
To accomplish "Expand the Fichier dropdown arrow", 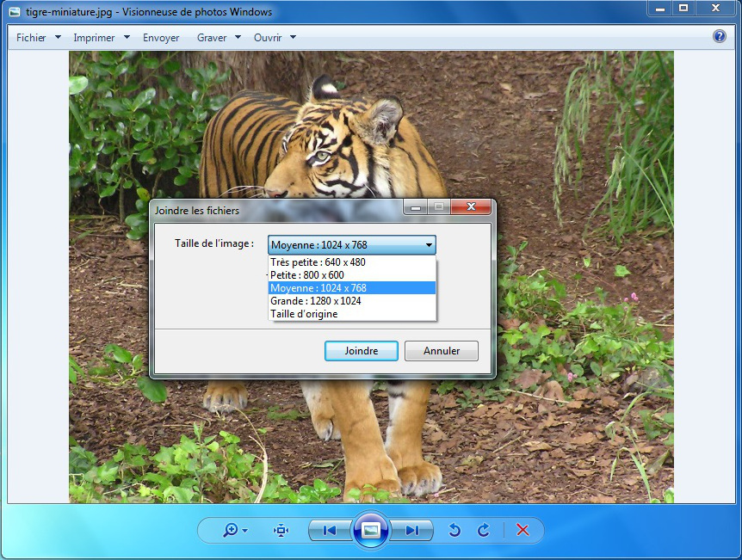I will 59,37.
